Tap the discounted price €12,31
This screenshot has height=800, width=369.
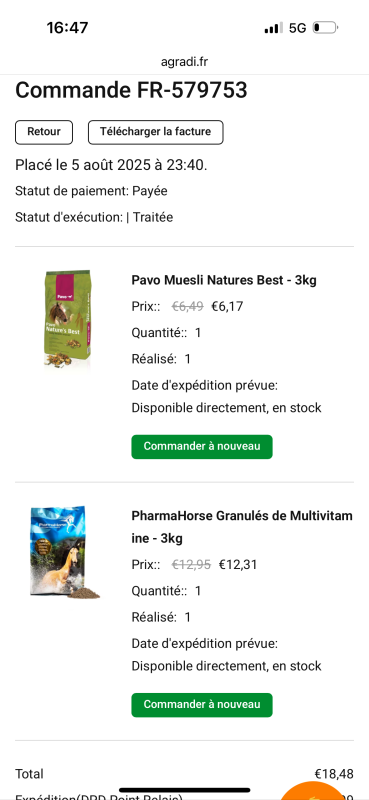tap(238, 565)
